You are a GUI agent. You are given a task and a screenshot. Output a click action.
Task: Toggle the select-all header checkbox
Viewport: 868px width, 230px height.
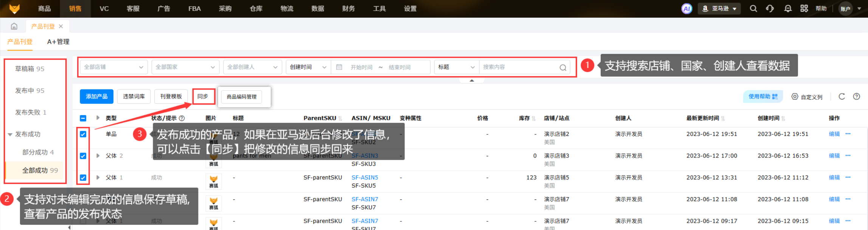[83, 118]
